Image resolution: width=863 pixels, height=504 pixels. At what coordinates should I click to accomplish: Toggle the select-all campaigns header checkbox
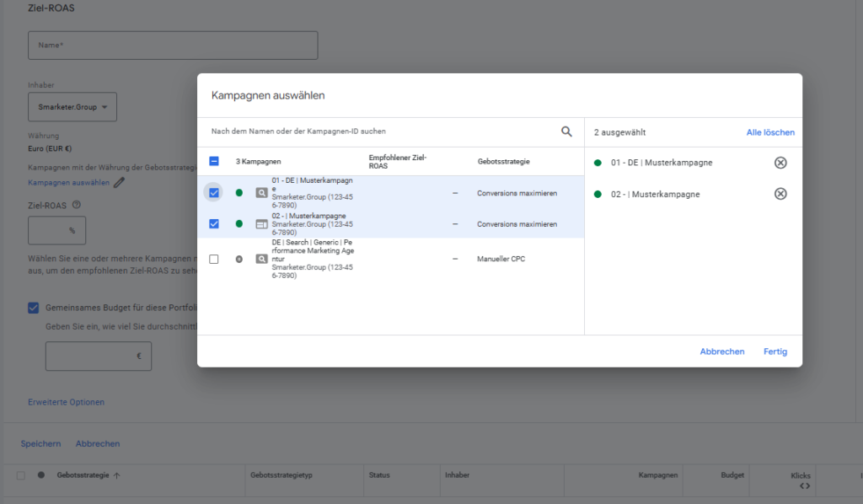tap(214, 161)
